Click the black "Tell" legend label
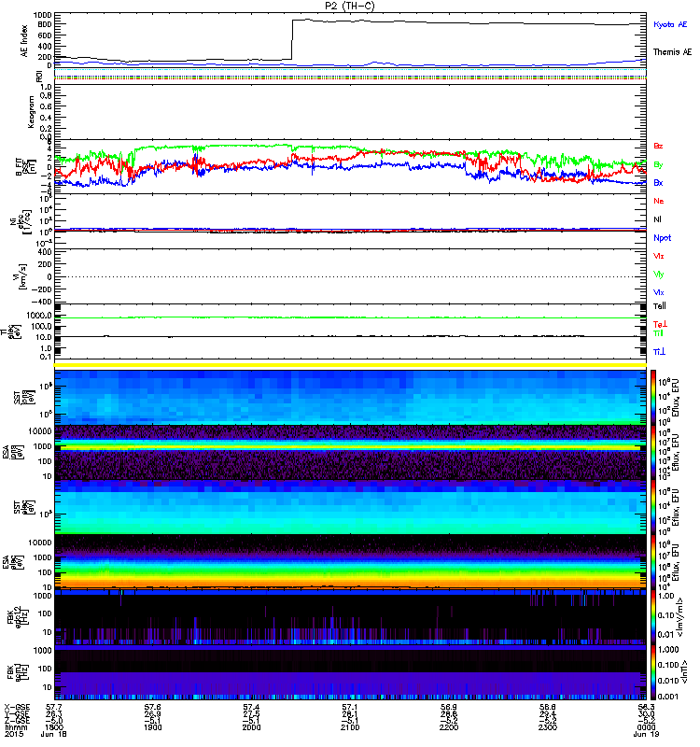The height and width of the screenshot is (747, 700). coord(660,306)
